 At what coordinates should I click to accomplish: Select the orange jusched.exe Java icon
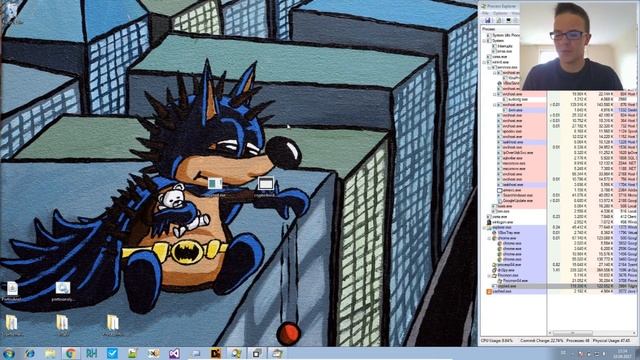(489, 291)
